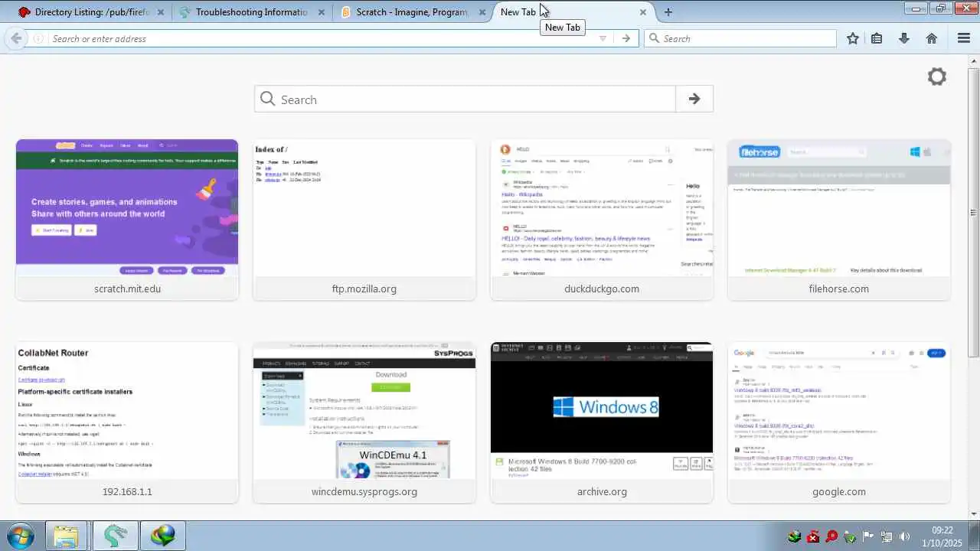Open Internet Download Manager taskbar icon
This screenshot has height=551, width=980.
point(163,536)
